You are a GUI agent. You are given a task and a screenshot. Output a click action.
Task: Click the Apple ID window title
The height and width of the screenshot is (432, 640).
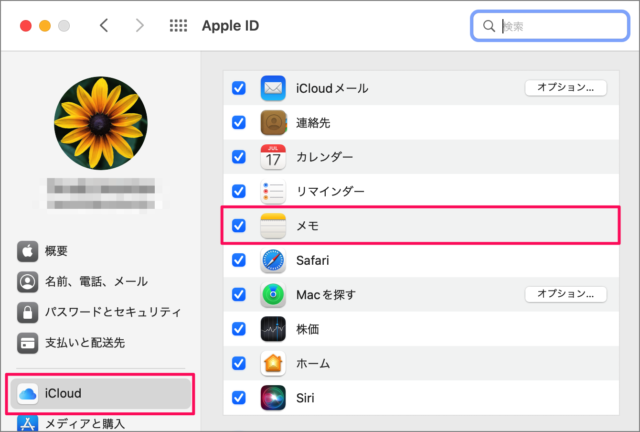click(231, 26)
